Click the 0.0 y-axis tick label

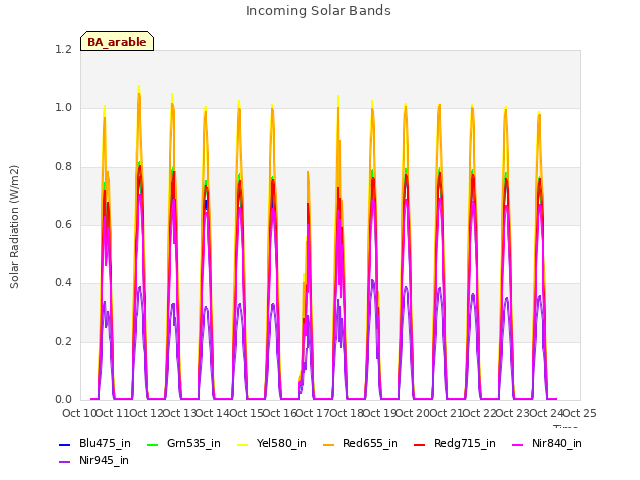(63, 399)
